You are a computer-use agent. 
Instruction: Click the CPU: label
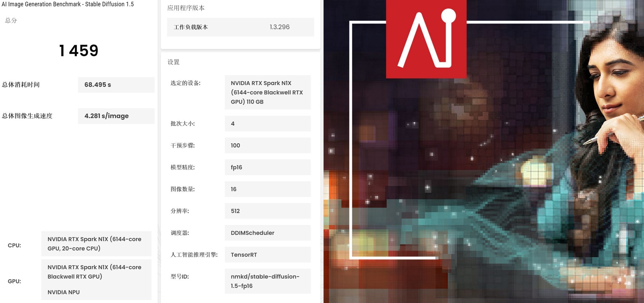point(14,245)
